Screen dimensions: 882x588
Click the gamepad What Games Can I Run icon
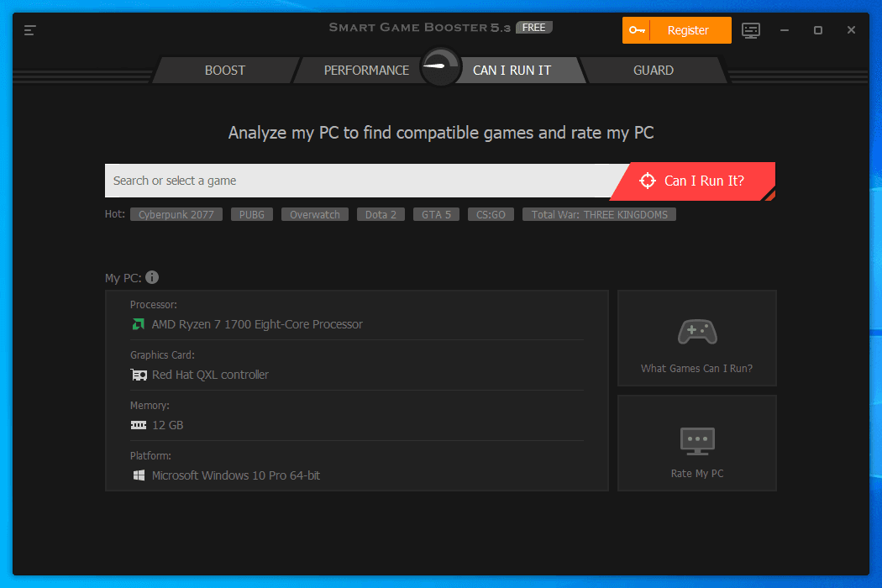click(x=696, y=332)
